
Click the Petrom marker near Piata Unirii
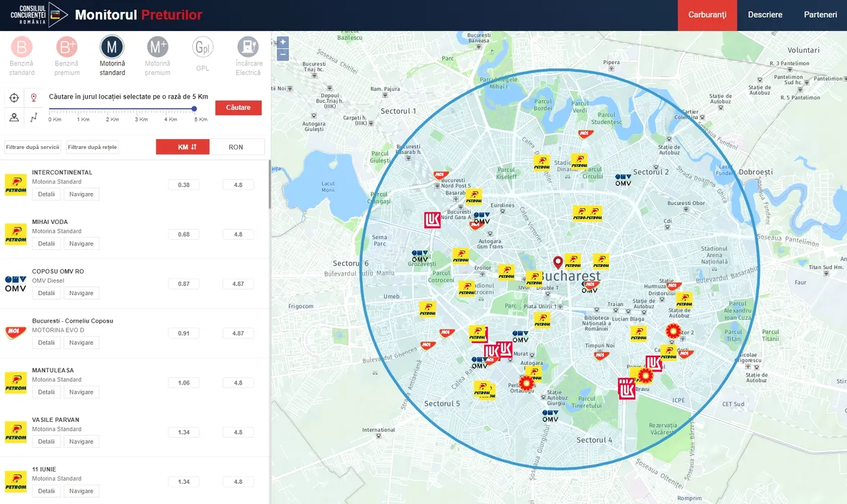click(x=542, y=320)
